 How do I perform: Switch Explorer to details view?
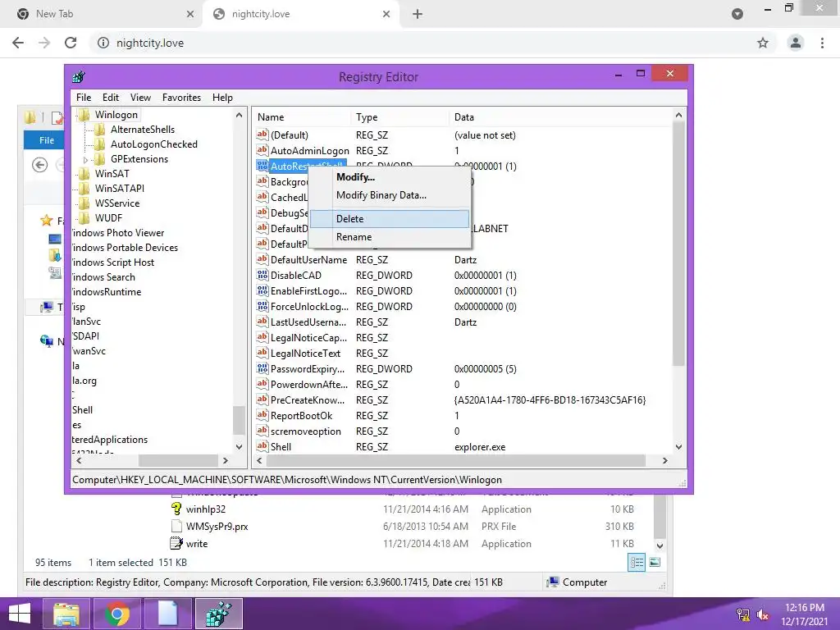tap(637, 563)
